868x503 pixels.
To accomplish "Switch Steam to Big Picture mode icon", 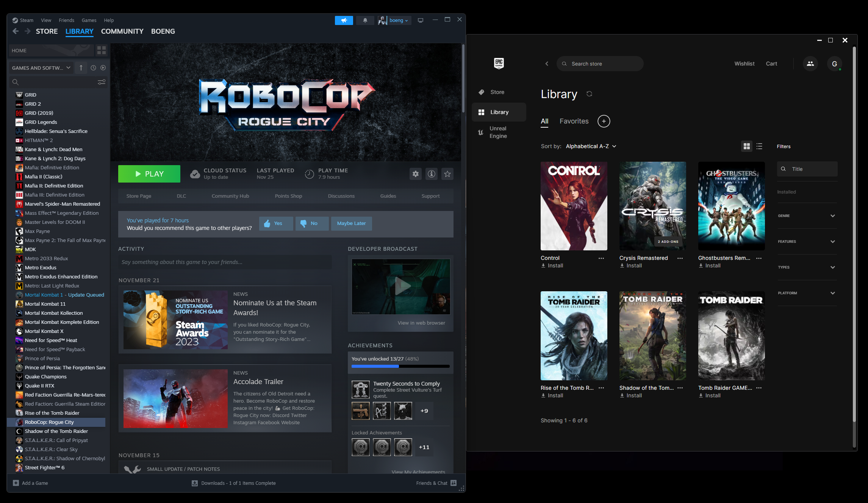I will 421,20.
